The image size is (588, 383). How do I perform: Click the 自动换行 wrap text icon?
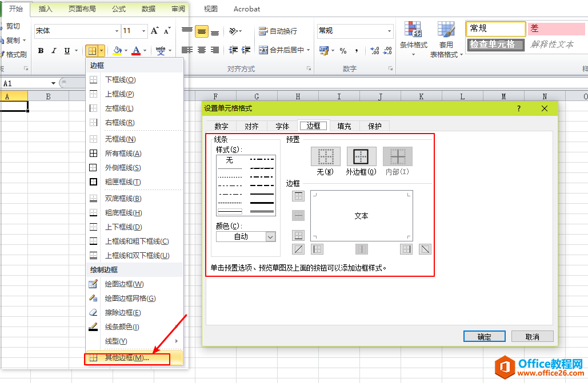click(x=263, y=31)
